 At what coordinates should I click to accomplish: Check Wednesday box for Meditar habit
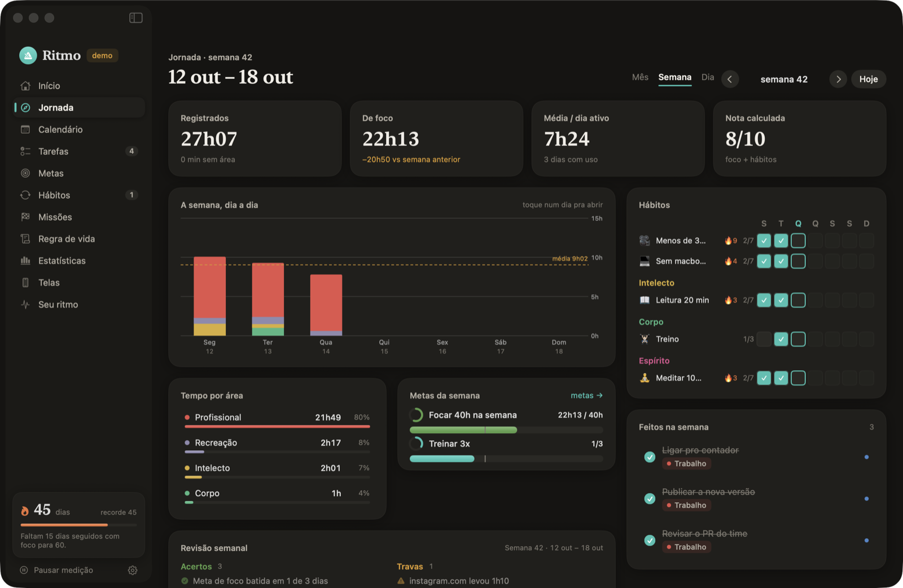[798, 378]
